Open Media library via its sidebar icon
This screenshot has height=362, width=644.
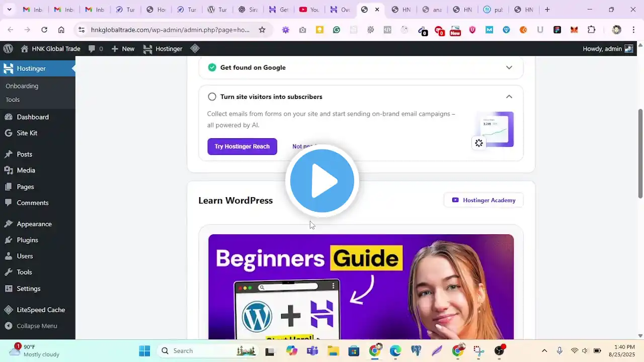(8, 170)
